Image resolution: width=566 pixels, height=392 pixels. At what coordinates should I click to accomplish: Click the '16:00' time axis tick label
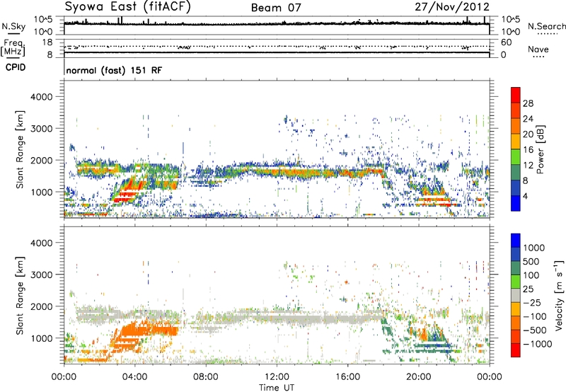tap(347, 377)
